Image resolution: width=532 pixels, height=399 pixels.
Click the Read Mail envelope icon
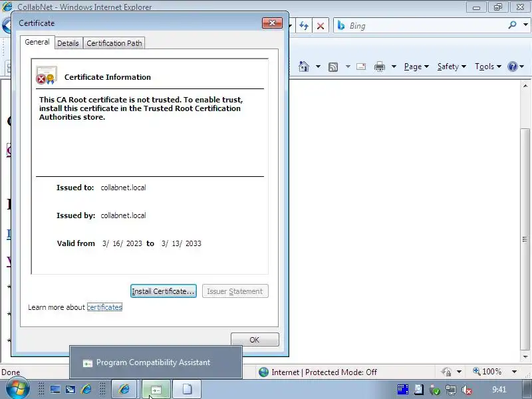click(x=361, y=66)
